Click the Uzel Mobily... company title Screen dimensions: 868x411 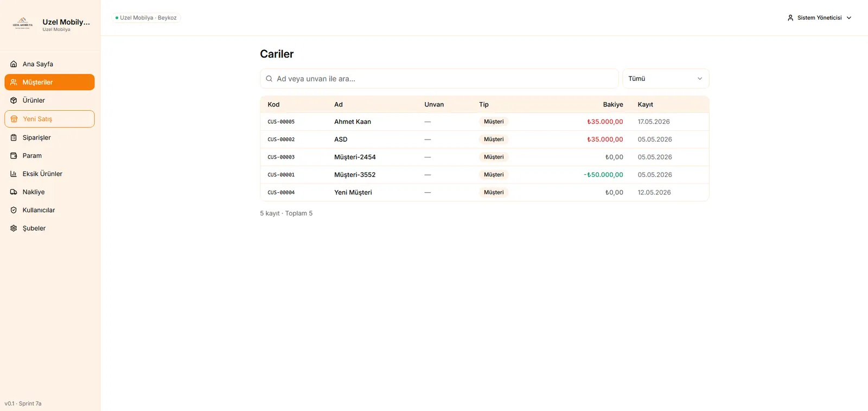66,22
